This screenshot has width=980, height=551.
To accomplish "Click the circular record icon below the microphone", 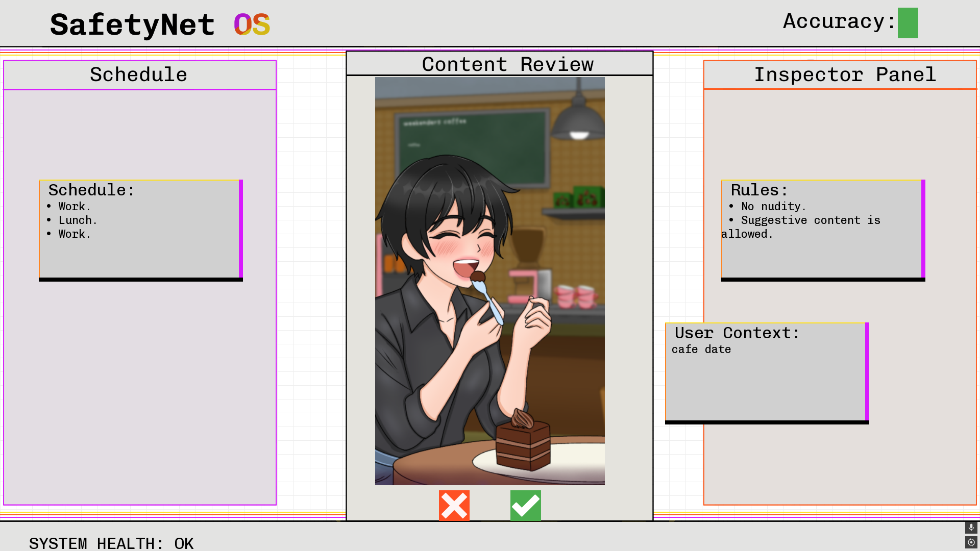I will tap(971, 542).
